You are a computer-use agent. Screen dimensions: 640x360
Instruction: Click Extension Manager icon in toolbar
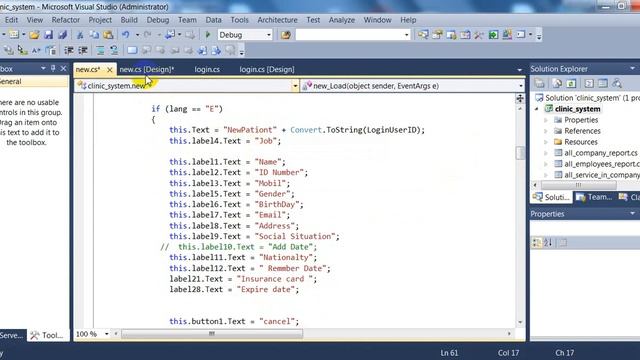pyautogui.click(x=507, y=35)
